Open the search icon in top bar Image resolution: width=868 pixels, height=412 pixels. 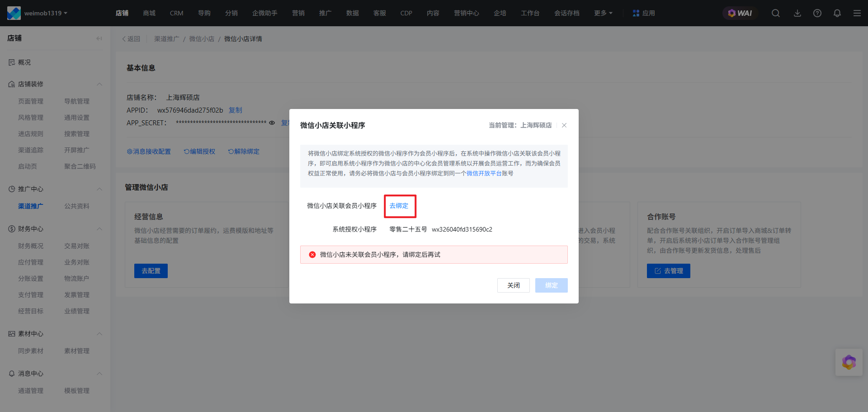[776, 13]
